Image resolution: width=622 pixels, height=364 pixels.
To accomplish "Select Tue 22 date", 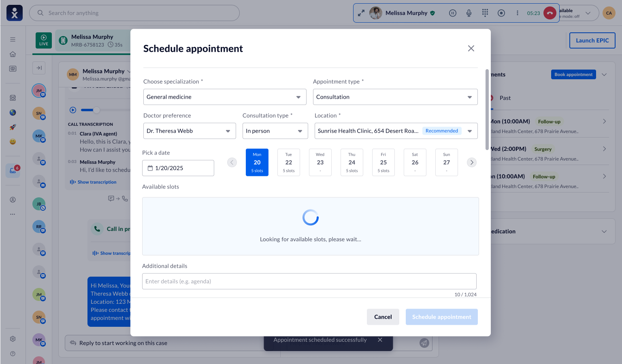I will [x=289, y=163].
